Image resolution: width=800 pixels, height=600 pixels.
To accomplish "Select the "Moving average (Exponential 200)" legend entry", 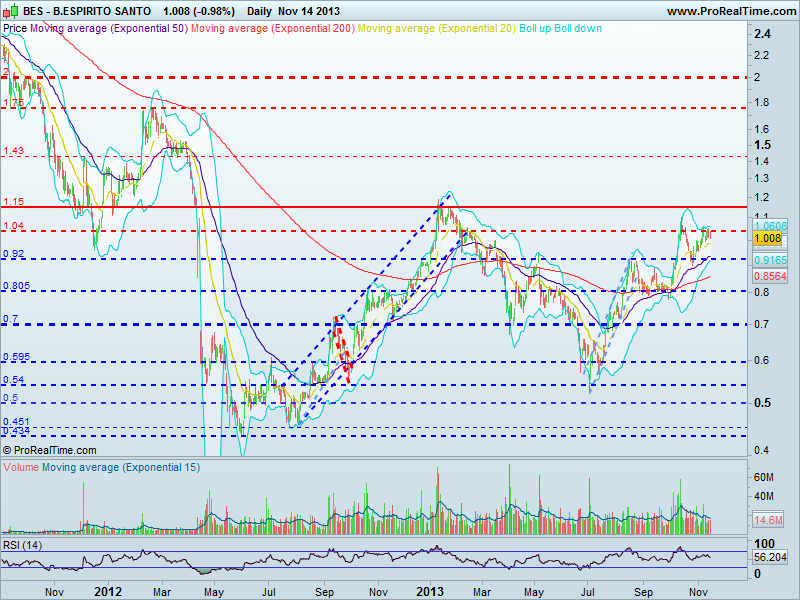I will 272,28.
